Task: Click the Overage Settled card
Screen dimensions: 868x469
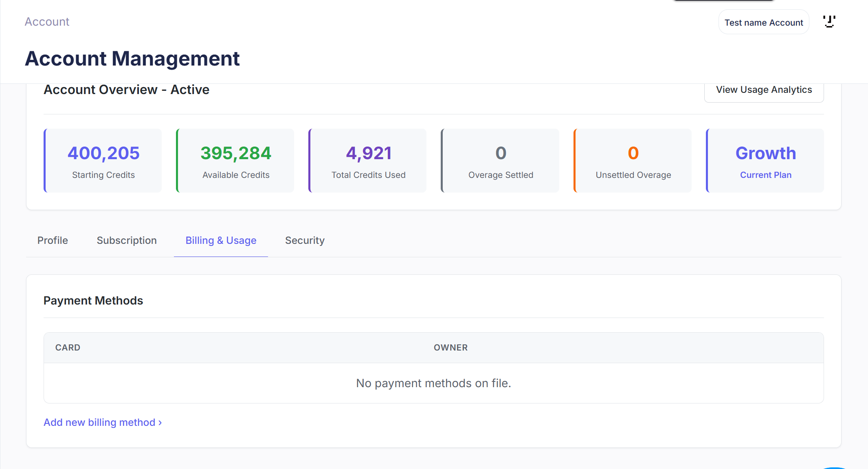Action: tap(500, 161)
